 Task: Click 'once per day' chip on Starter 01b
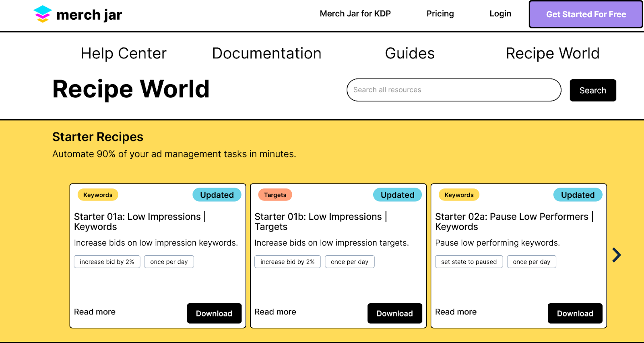coord(350,262)
